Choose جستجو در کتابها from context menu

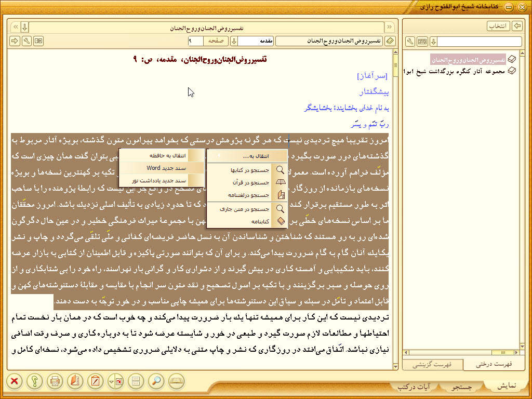point(247,170)
